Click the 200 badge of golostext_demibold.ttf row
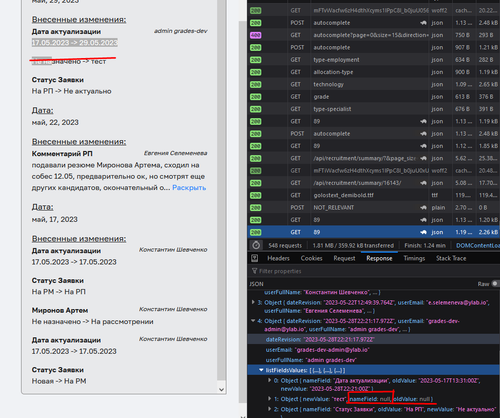 (256, 196)
